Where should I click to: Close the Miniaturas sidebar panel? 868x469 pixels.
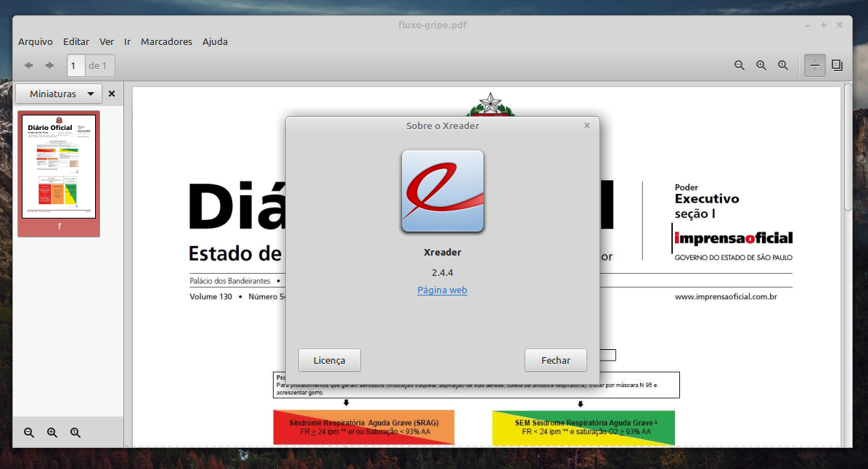pos(112,94)
